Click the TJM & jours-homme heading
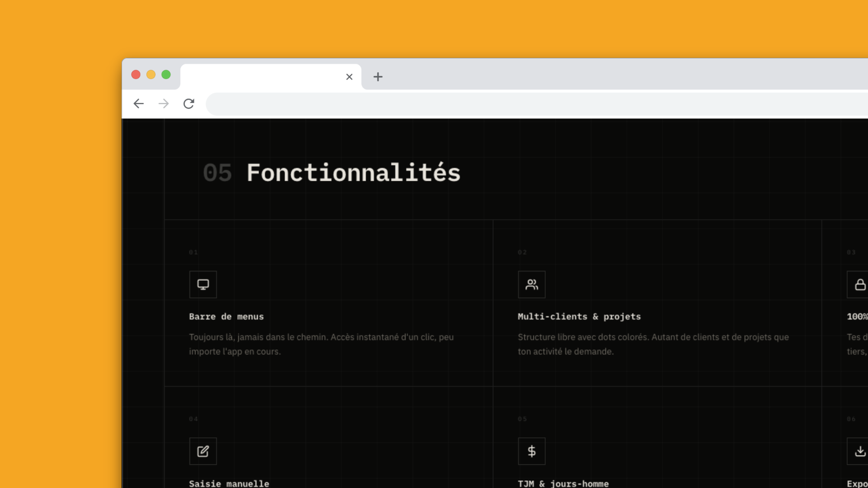Viewport: 868px width, 488px height. click(563, 483)
